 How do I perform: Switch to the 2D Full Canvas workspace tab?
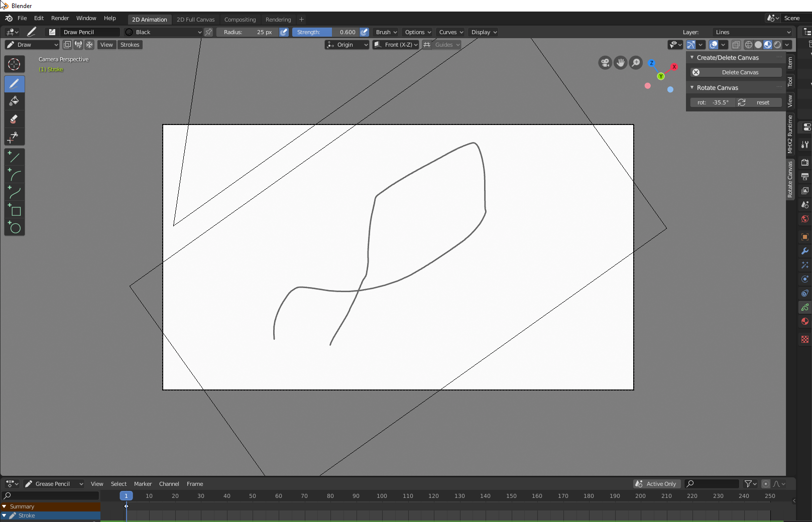[x=196, y=20]
